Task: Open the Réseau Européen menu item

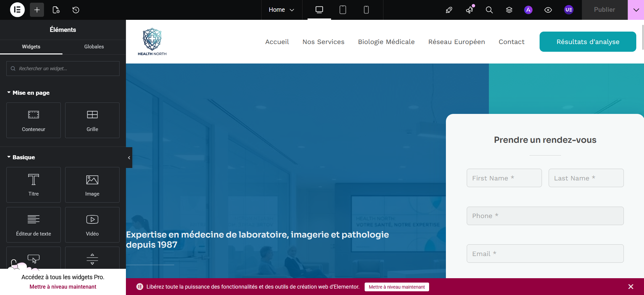Action: tap(457, 42)
